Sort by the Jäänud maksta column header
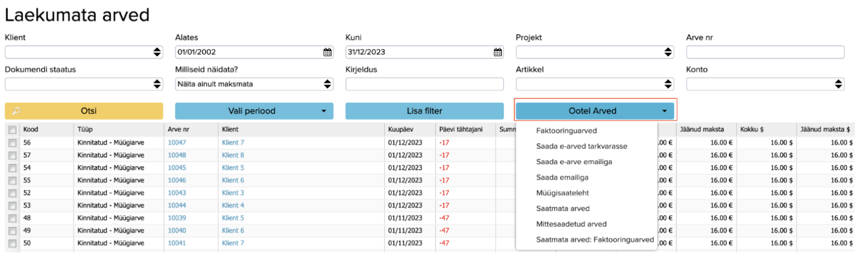 click(705, 129)
